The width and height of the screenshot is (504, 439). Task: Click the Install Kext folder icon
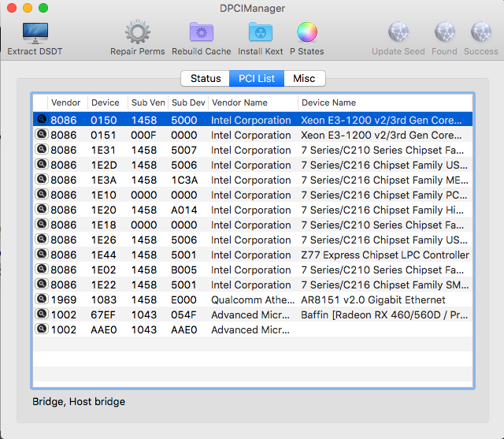click(261, 32)
